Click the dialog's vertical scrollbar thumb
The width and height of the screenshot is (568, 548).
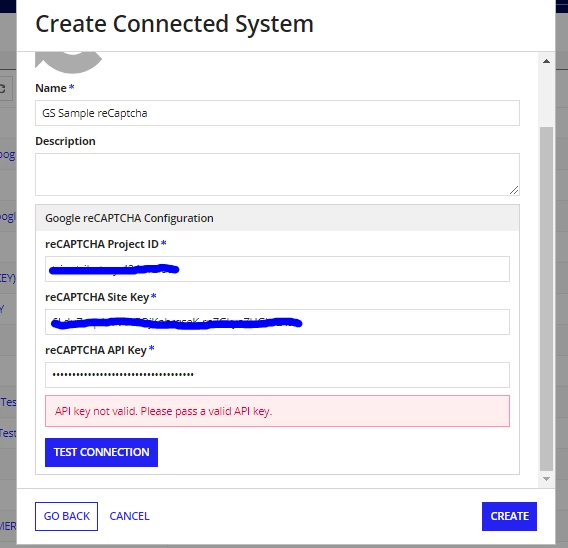(x=546, y=298)
